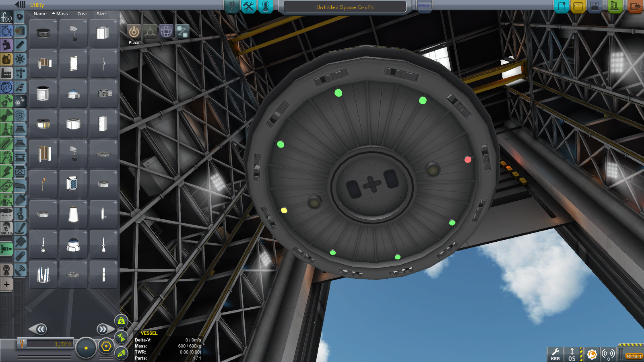Open the Squad manufacturer filter

point(6,228)
